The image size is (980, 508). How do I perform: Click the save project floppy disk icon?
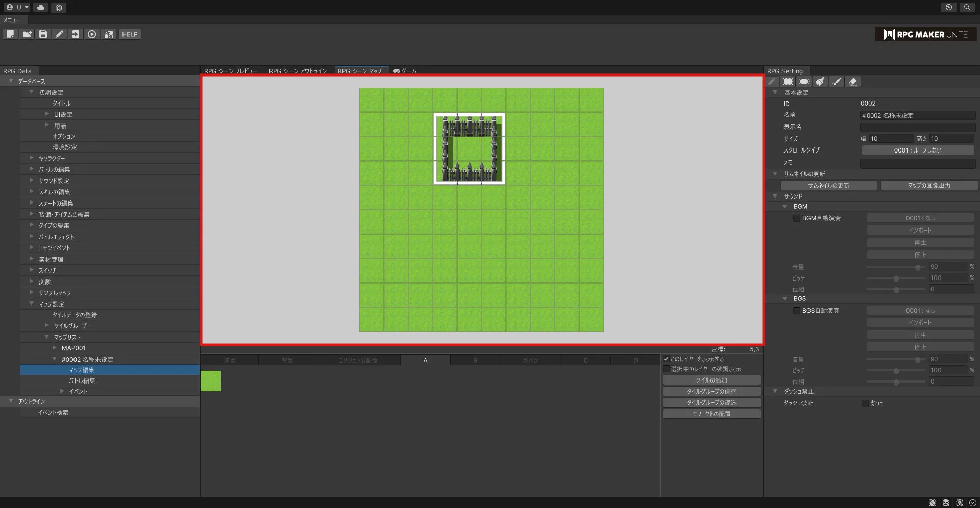(43, 34)
